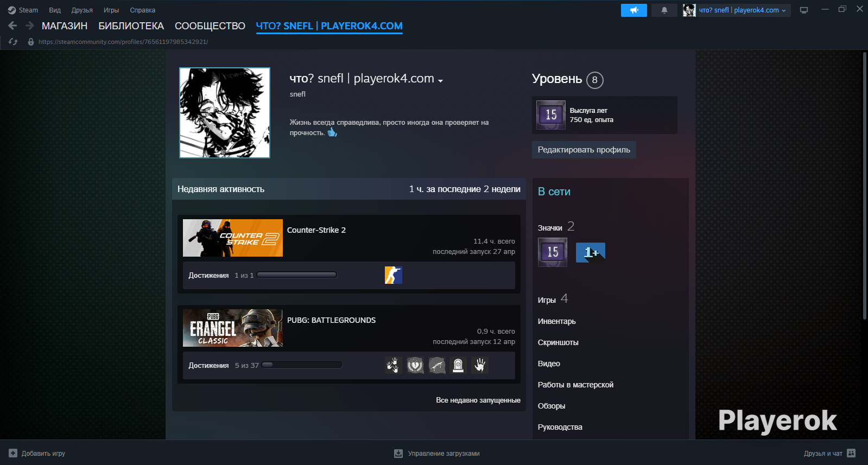Open the Вид menu
Screen dimensions: 868x465
point(55,10)
